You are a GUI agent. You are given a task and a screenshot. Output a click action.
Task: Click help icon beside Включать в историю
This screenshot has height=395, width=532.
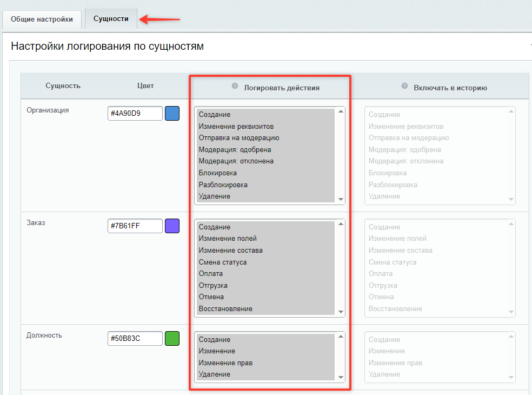point(404,86)
